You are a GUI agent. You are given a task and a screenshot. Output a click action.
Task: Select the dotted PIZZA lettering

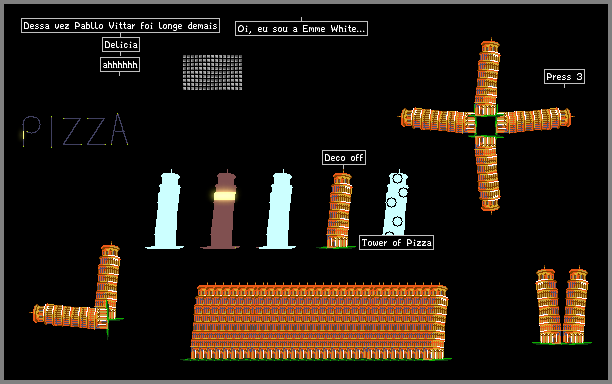tap(75, 130)
